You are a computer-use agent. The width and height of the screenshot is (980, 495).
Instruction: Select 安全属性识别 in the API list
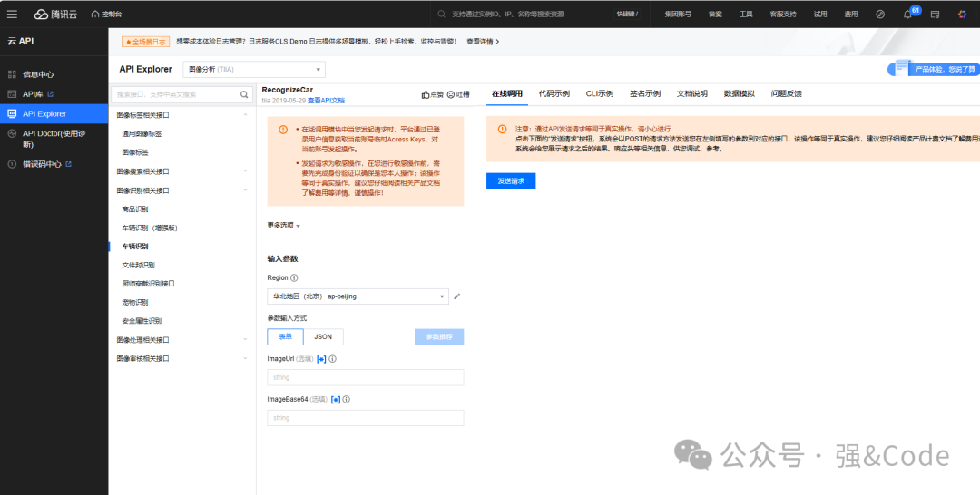142,321
